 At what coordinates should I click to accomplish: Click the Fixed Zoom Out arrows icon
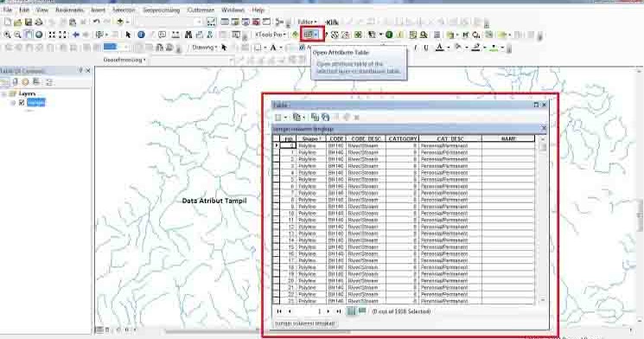(x=62, y=35)
